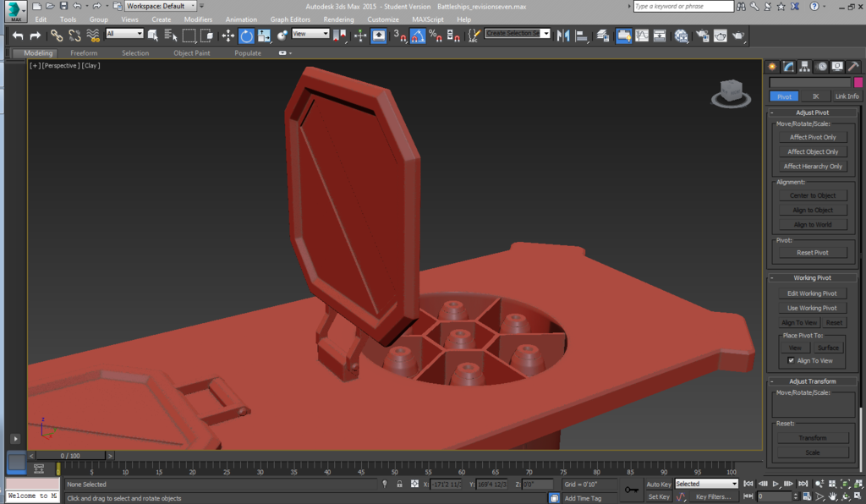Click the Select and Link chain icon
The image size is (866, 504).
[56, 36]
